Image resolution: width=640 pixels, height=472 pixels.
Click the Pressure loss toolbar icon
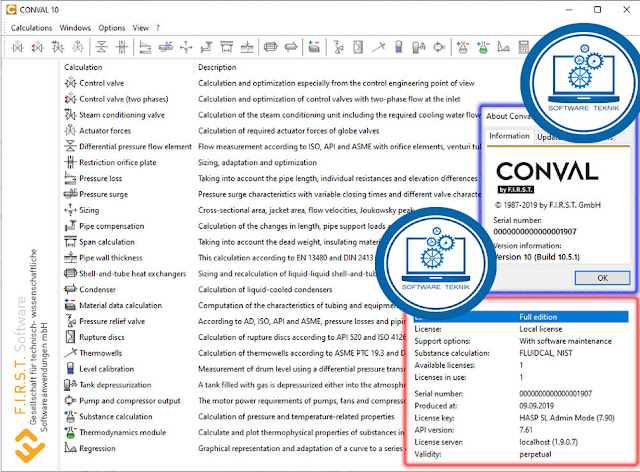(x=145, y=47)
